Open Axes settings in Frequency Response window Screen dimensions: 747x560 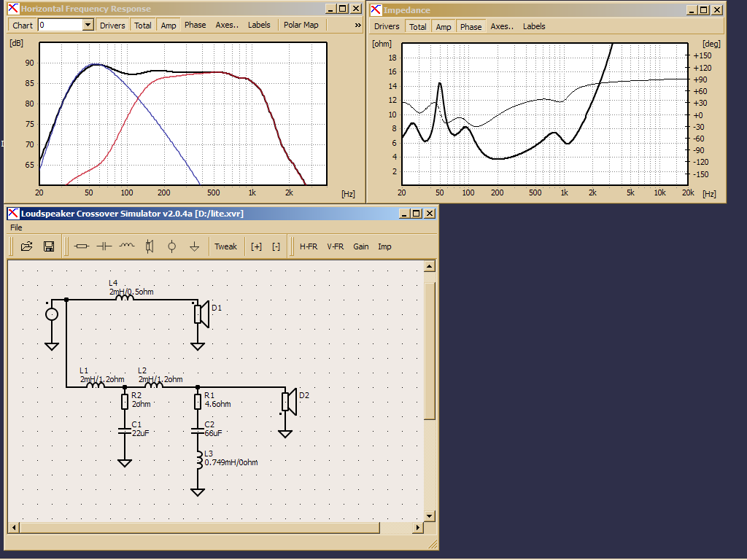coord(227,26)
